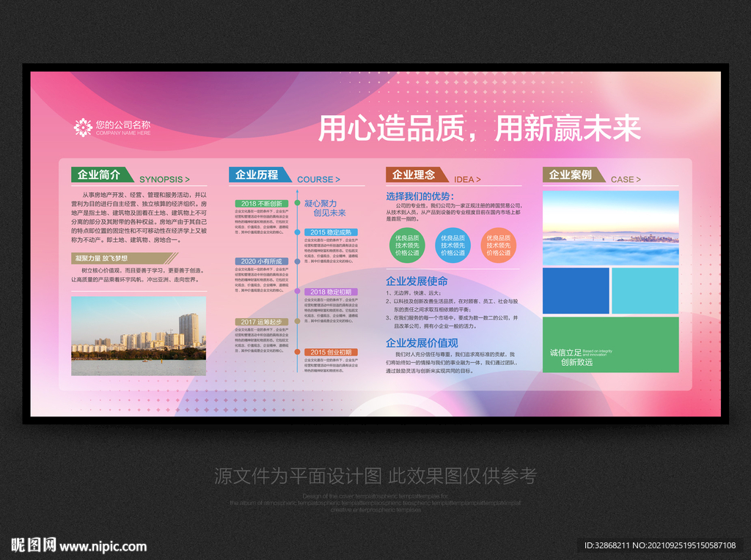Toggle the 2017 运筹起步 milestone label
Viewport: 751px width, 560px height.
pos(262,321)
